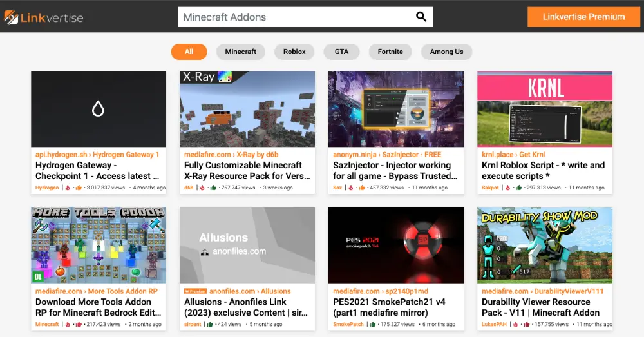This screenshot has height=337, width=644.
Task: Visit author SmokePatch's profile
Action: pyautogui.click(x=348, y=325)
